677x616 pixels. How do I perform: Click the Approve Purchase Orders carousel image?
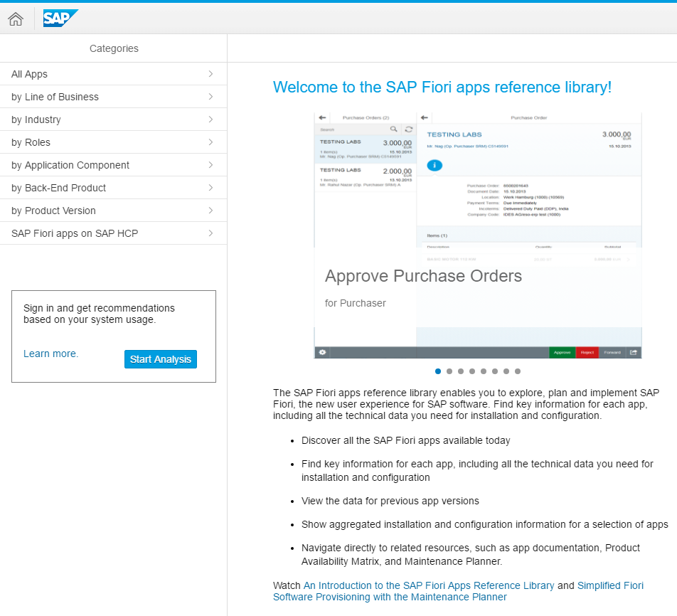[x=478, y=235]
